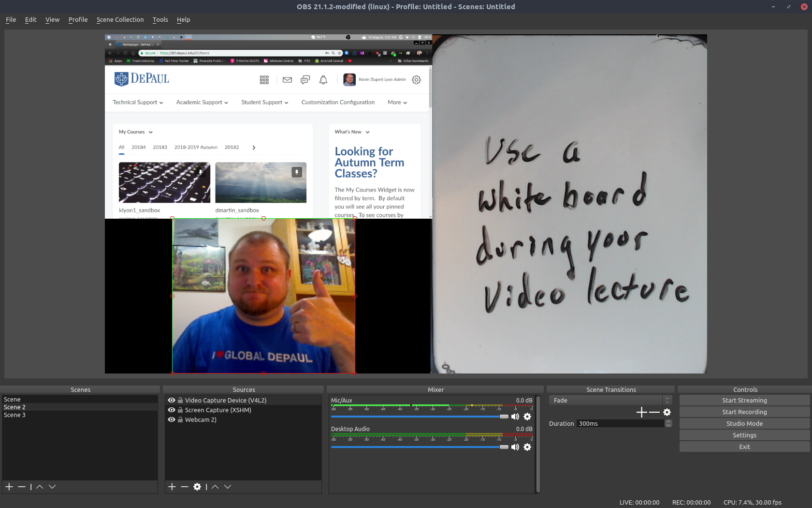The height and width of the screenshot is (508, 812).
Task: Click the Start Recording button
Action: tap(744, 412)
